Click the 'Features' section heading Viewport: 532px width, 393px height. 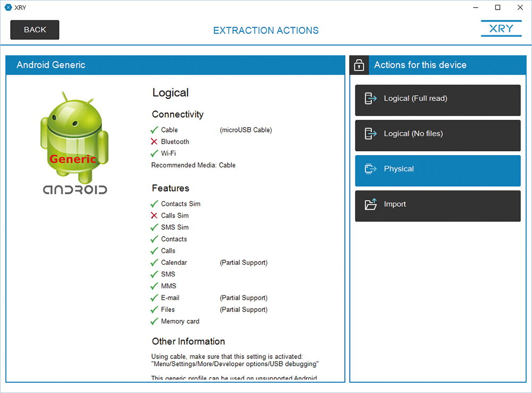(x=171, y=188)
